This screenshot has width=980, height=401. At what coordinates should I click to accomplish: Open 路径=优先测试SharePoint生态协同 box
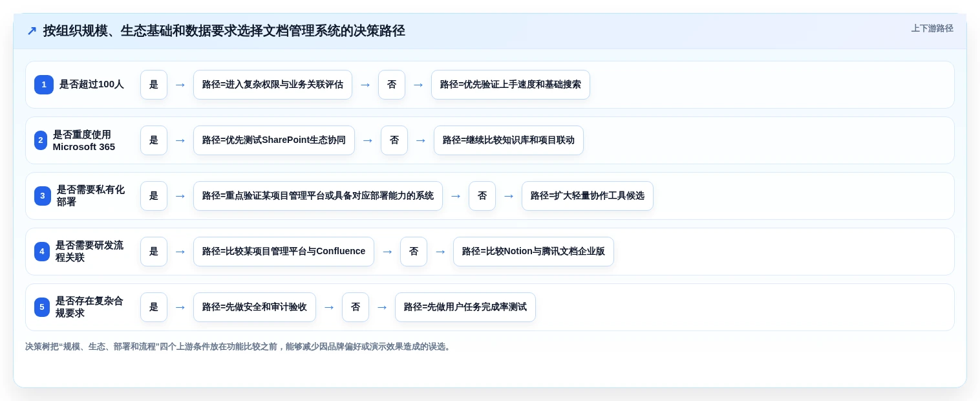click(274, 140)
